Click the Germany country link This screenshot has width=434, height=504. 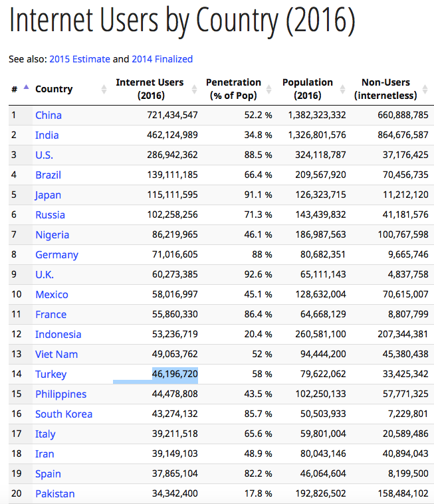tap(56, 254)
